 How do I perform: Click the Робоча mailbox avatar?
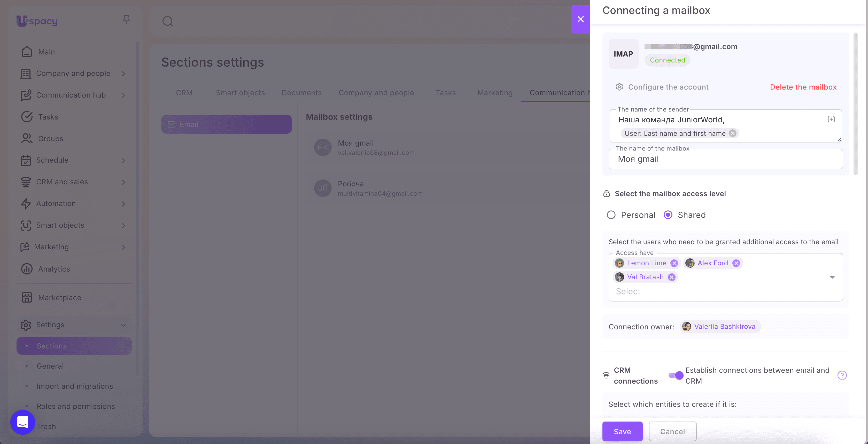click(323, 188)
